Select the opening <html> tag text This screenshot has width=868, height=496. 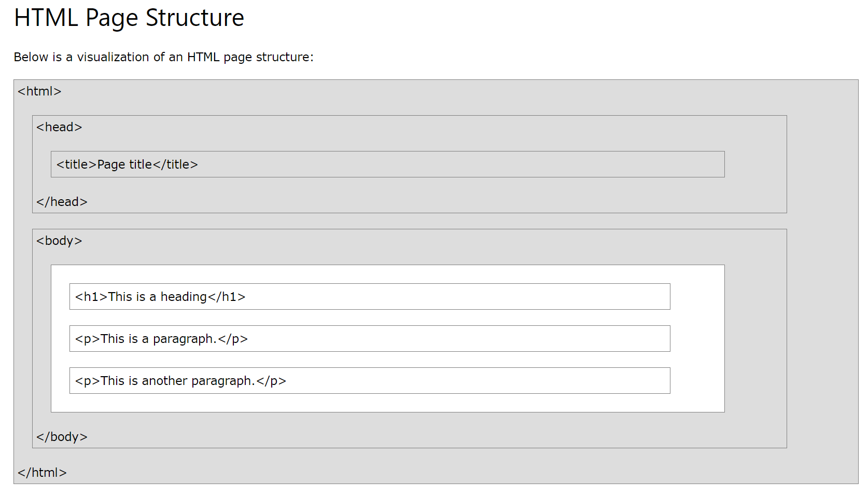point(39,91)
